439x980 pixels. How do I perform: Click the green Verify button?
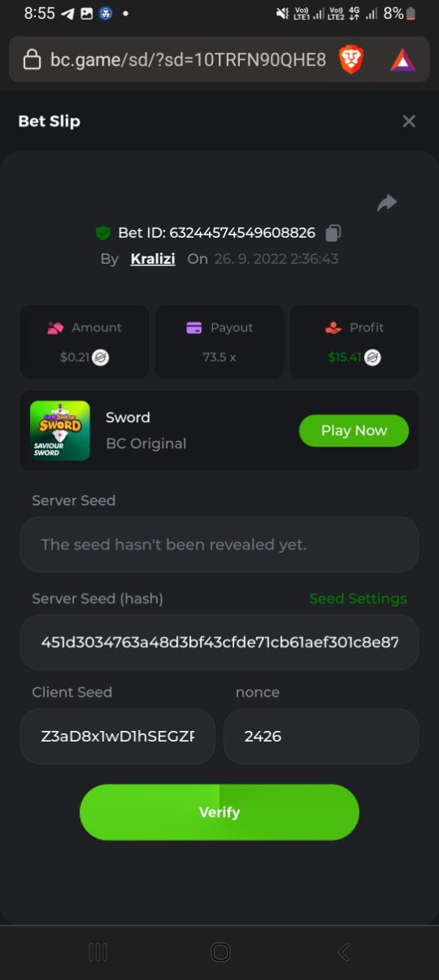pyautogui.click(x=219, y=812)
